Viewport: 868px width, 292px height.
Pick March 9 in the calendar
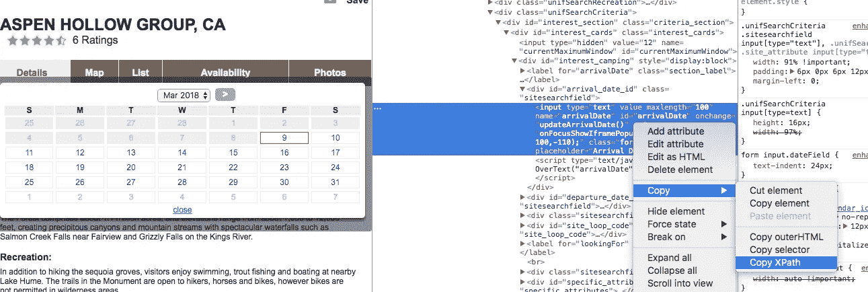284,138
